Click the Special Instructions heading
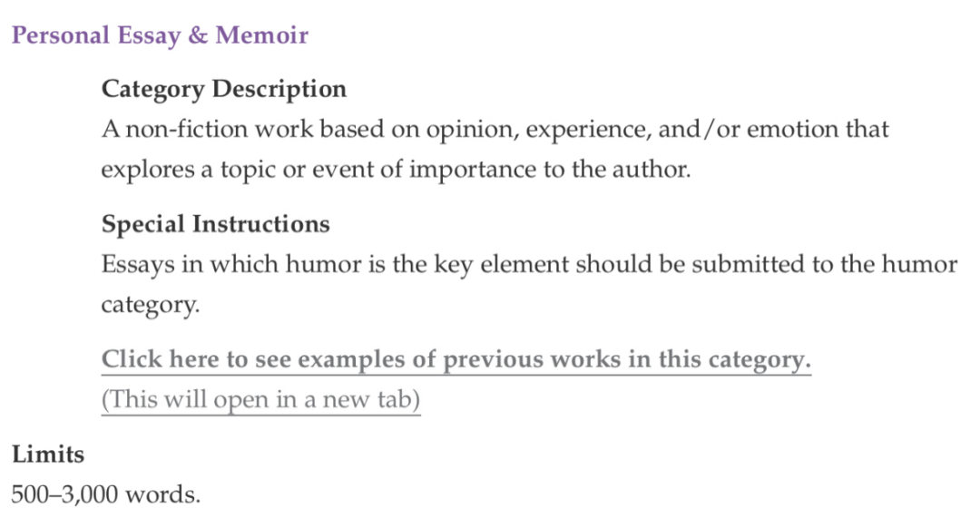 216,224
